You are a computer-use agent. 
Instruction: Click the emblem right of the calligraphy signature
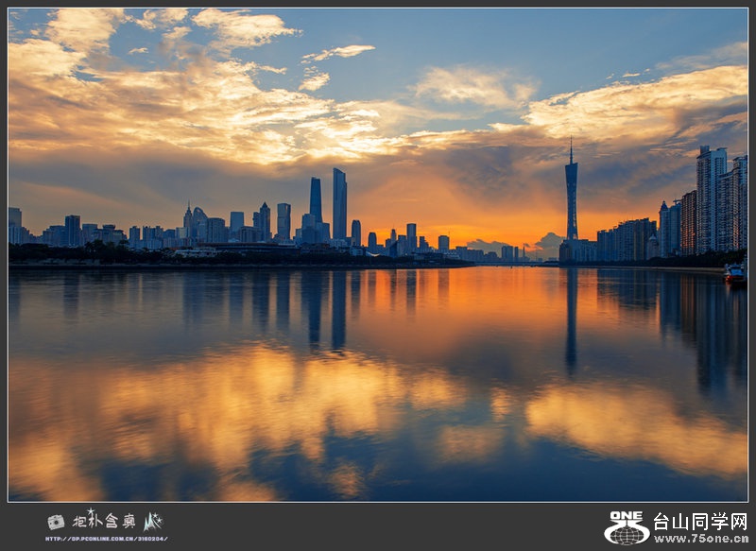[x=153, y=521]
